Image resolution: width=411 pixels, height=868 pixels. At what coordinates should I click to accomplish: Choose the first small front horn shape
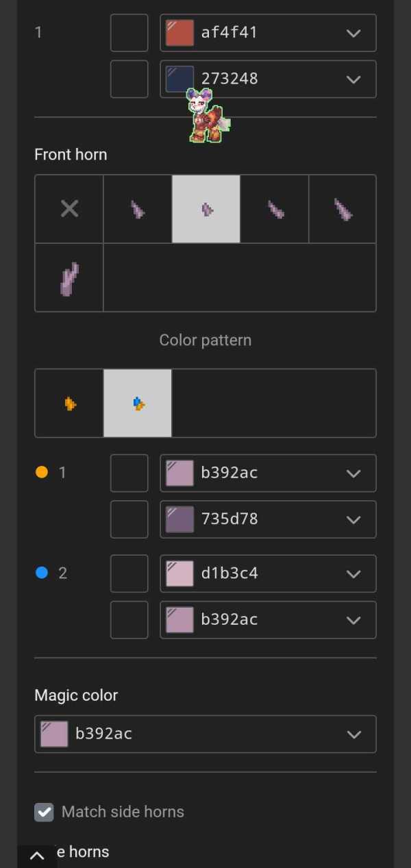pyautogui.click(x=138, y=209)
